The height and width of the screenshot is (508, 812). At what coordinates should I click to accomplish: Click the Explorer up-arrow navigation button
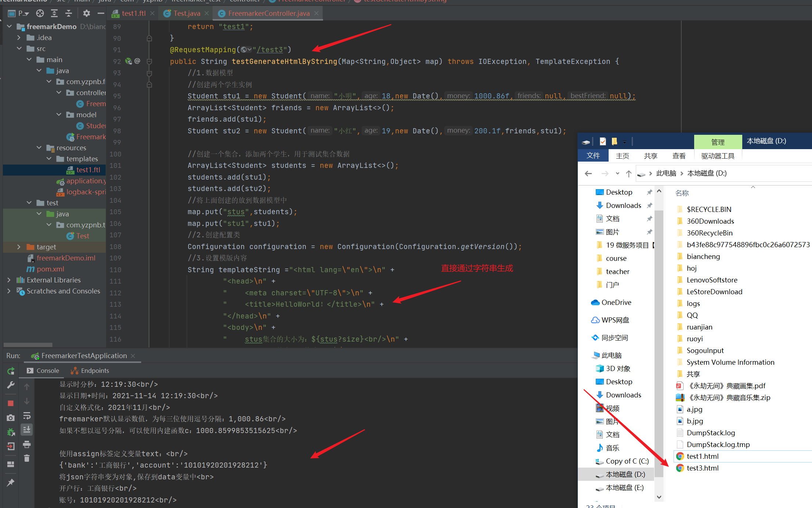pyautogui.click(x=628, y=173)
